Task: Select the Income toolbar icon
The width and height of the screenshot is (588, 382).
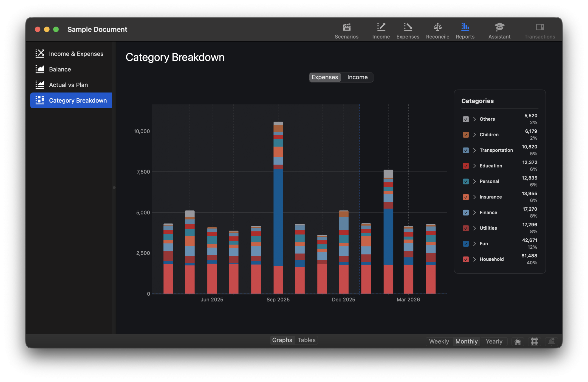Action: 381,30
